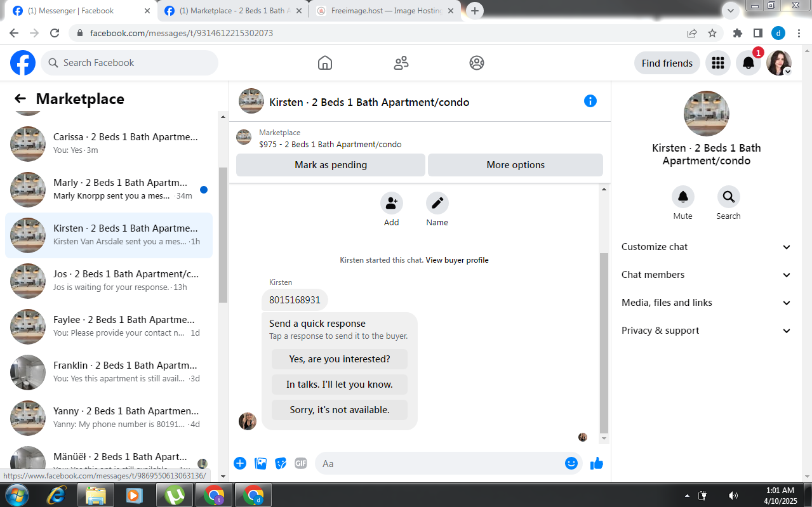Go back with the Marketplace back arrow
This screenshot has width=812, height=507.
click(x=20, y=99)
